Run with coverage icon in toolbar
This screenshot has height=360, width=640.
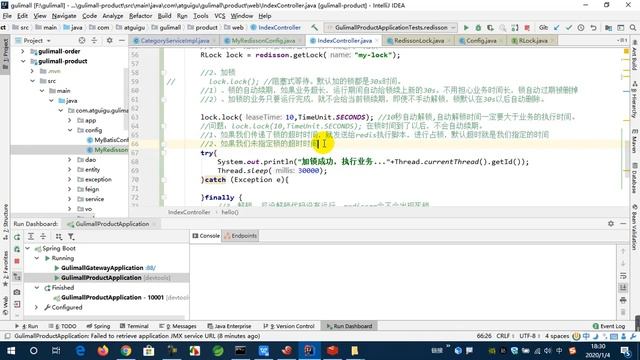click(x=490, y=28)
